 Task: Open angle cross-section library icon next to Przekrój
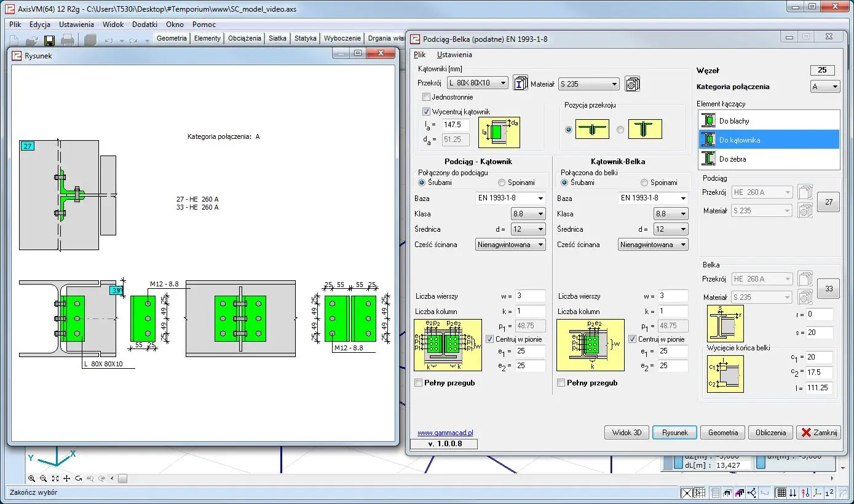tap(521, 83)
